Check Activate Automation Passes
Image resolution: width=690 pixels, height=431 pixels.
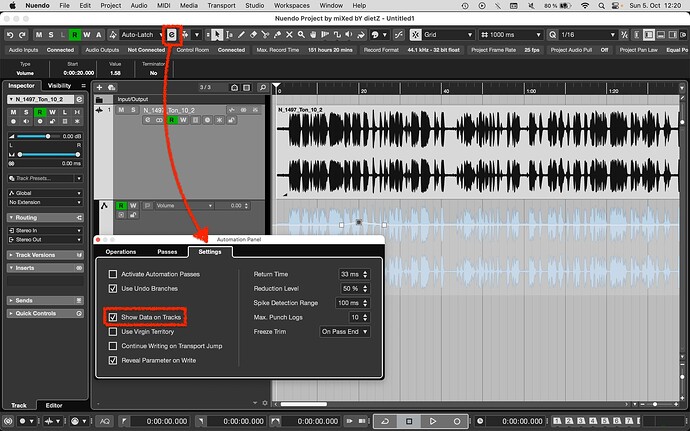[x=113, y=274]
